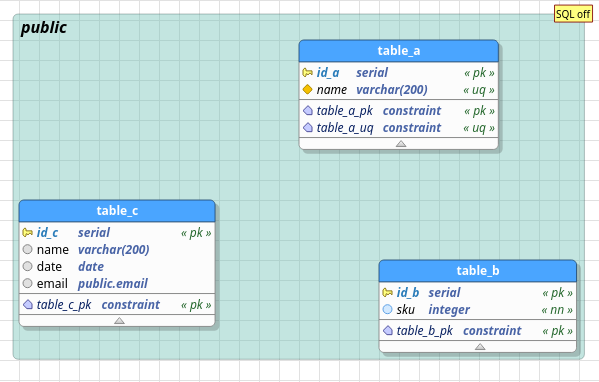Click the blue circle icon beside sku column

[x=387, y=309]
